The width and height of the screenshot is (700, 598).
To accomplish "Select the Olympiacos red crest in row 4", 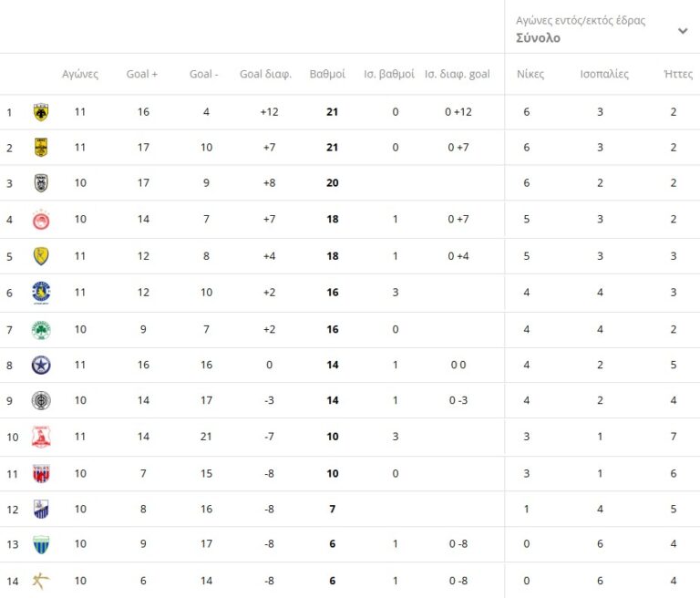I will [41, 220].
